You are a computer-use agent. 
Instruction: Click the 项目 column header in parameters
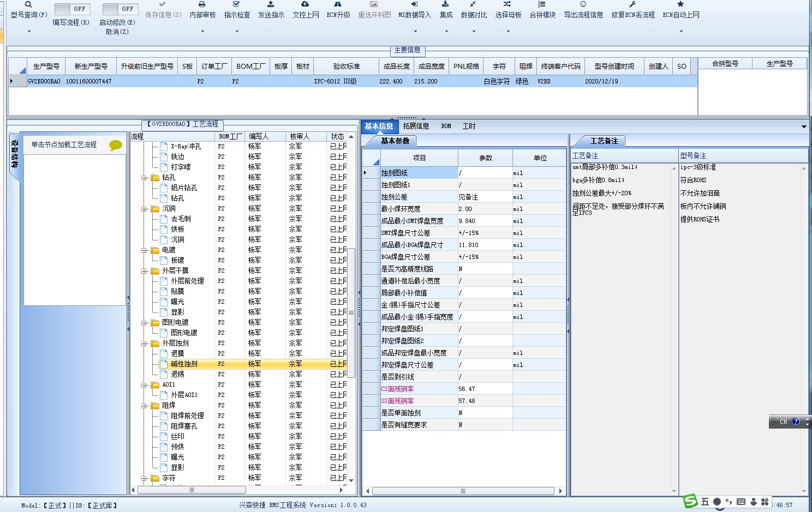tap(419, 158)
